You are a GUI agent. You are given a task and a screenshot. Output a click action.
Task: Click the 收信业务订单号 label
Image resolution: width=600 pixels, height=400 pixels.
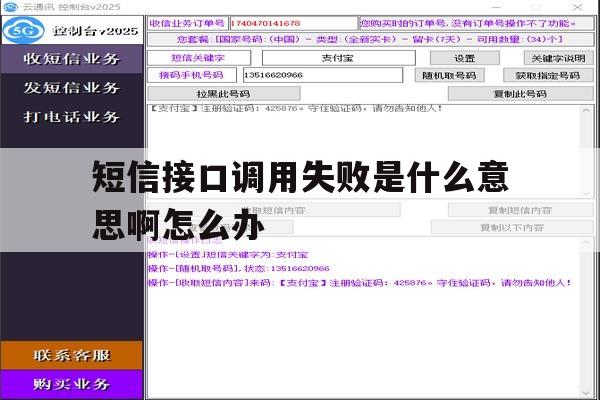[x=187, y=23]
